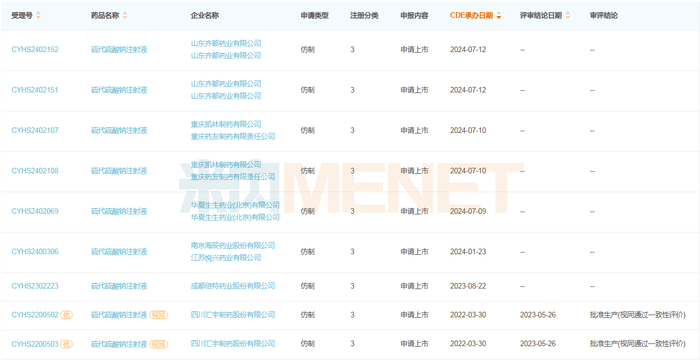
Task: Sort by 药品名称 using its sort arrows
Action: [x=125, y=15]
